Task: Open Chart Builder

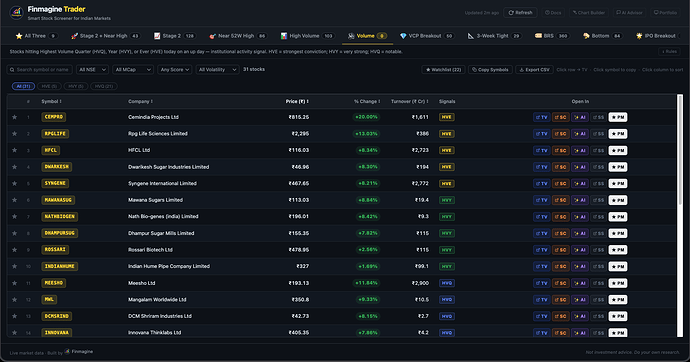Action: click(589, 13)
